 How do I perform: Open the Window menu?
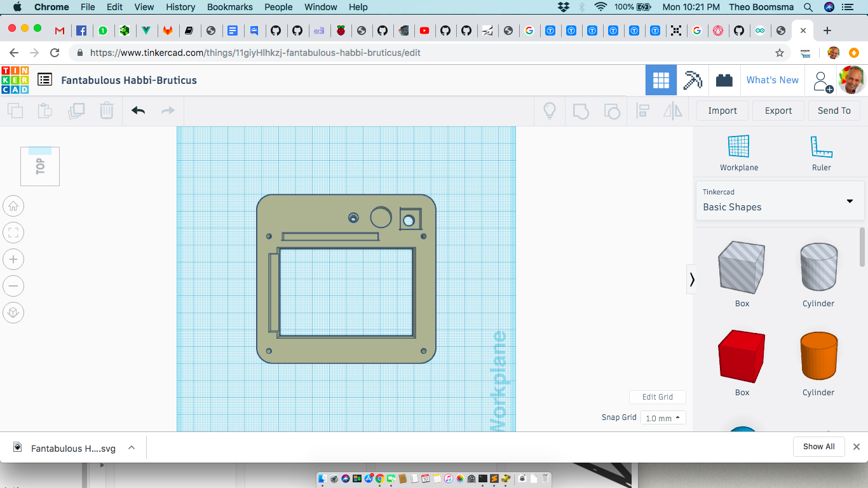[x=321, y=7]
